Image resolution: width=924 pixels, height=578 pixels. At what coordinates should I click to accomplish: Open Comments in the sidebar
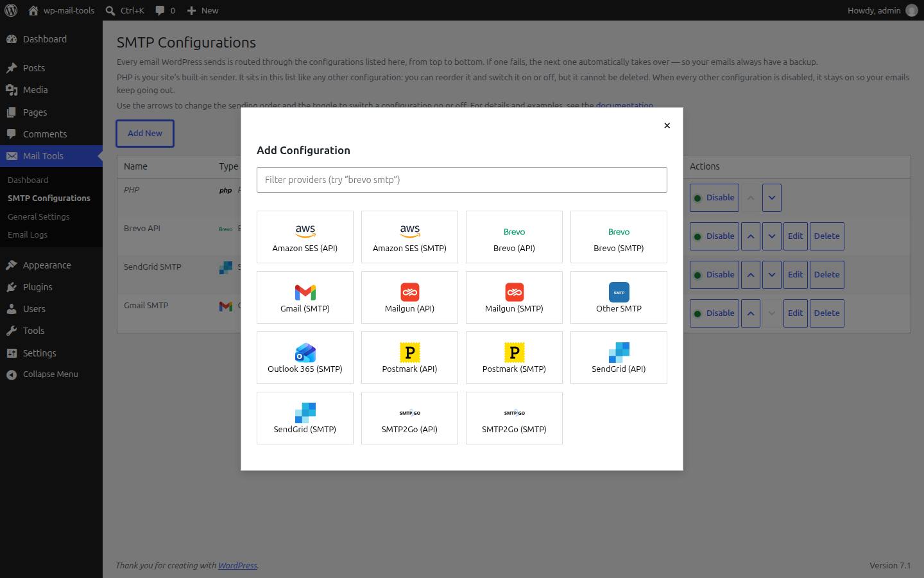(x=51, y=134)
